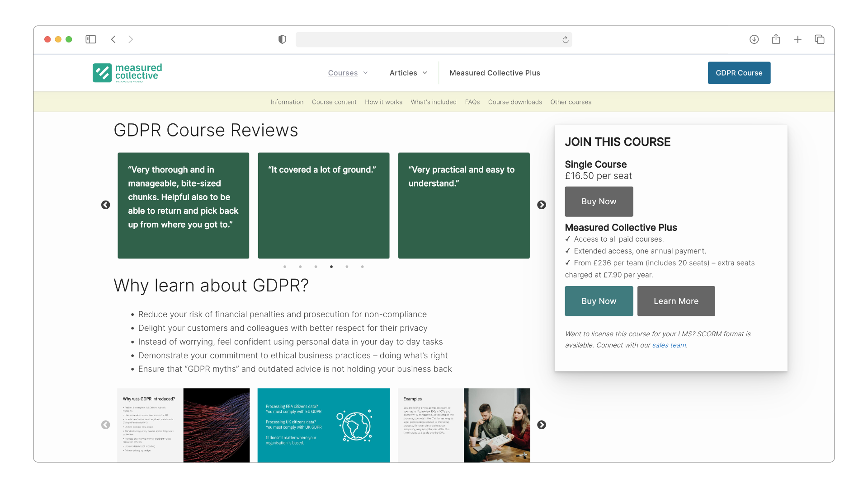Select the first reviews carousel dot
Screen dimensions: 868x488
coord(285,267)
